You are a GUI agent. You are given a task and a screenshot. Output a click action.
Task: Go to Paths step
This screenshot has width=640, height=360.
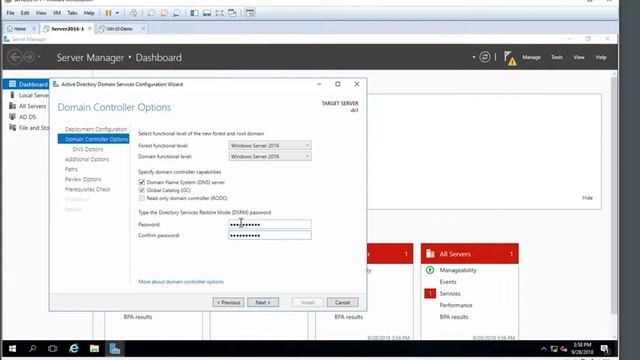[71, 169]
